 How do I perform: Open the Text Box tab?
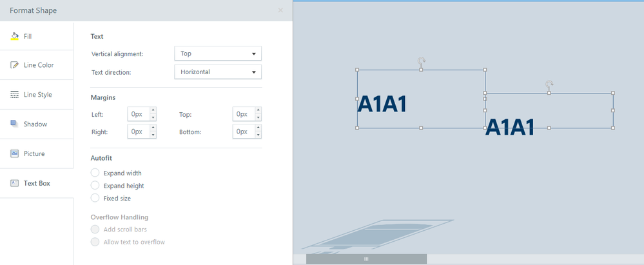[x=37, y=183]
